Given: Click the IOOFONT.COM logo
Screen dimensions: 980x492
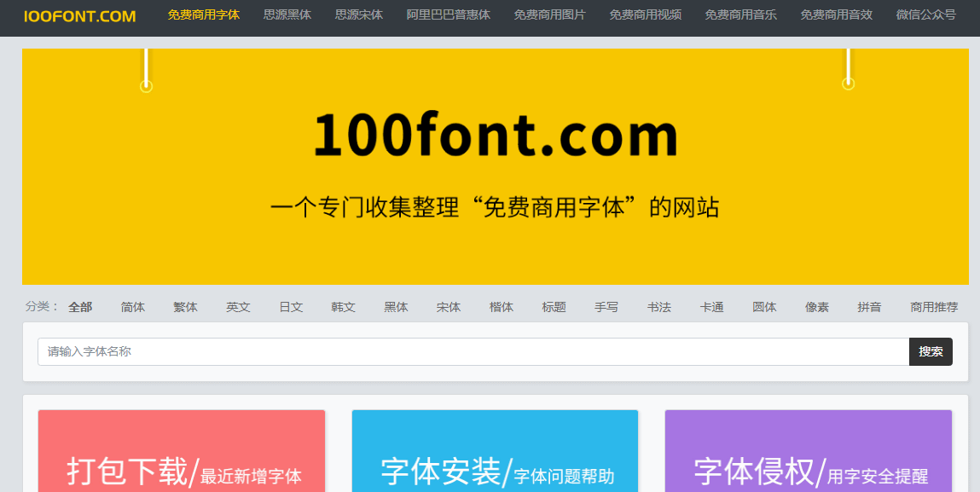Looking at the screenshot, I should (78, 15).
